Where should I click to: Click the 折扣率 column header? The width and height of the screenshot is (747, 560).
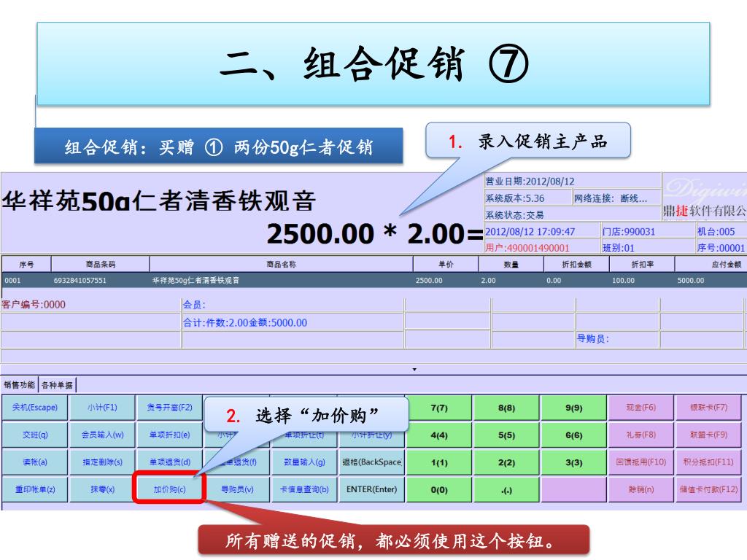642,264
